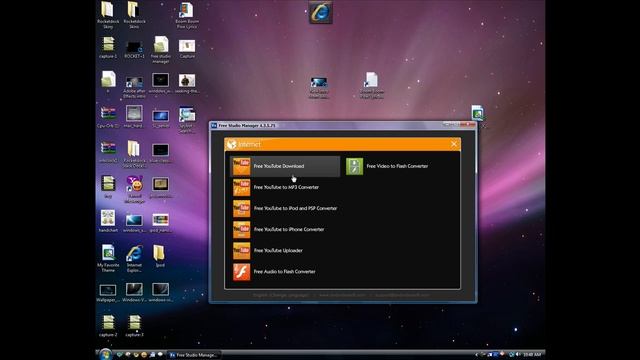This screenshot has height=360, width=640.
Task: Select the Cpu desktop archive icon
Action: [108, 118]
